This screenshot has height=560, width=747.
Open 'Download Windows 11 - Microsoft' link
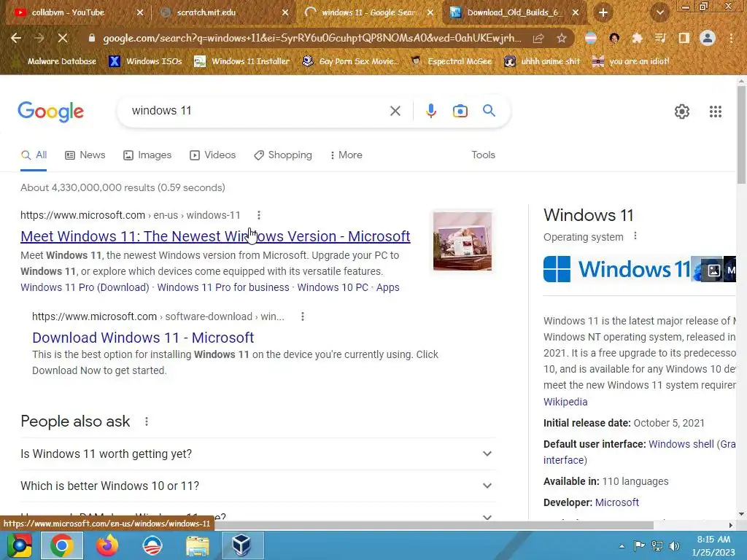[143, 338]
